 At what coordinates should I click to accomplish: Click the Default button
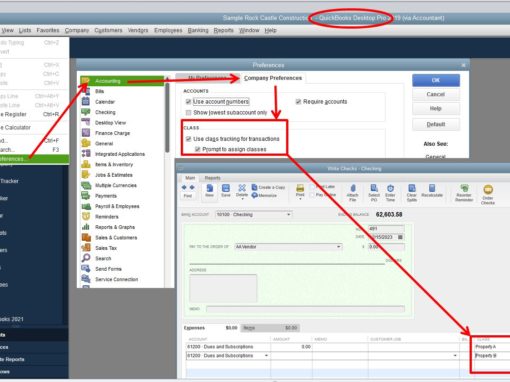click(x=436, y=124)
